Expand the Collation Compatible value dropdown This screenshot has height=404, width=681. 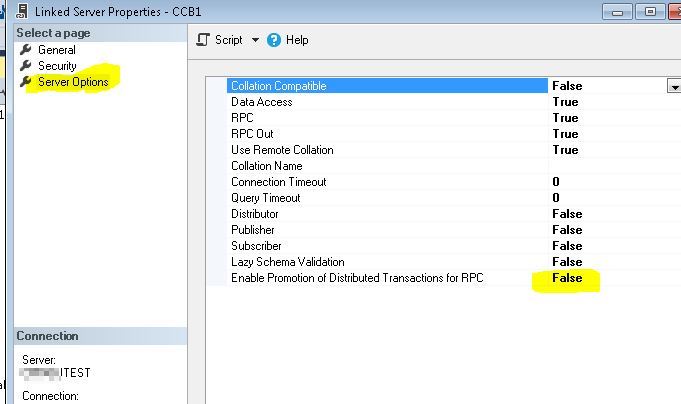pos(674,87)
